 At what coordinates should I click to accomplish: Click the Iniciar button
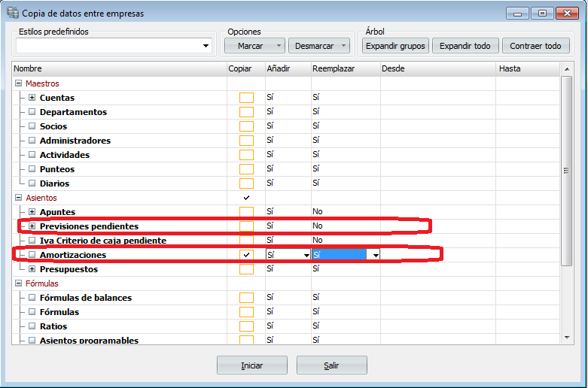tap(252, 365)
